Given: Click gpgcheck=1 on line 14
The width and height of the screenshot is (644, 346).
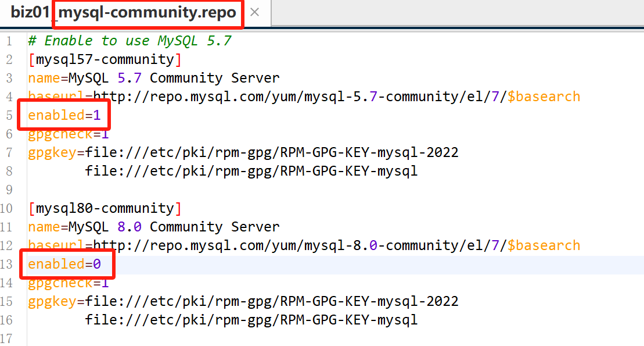Looking at the screenshot, I should (x=68, y=283).
